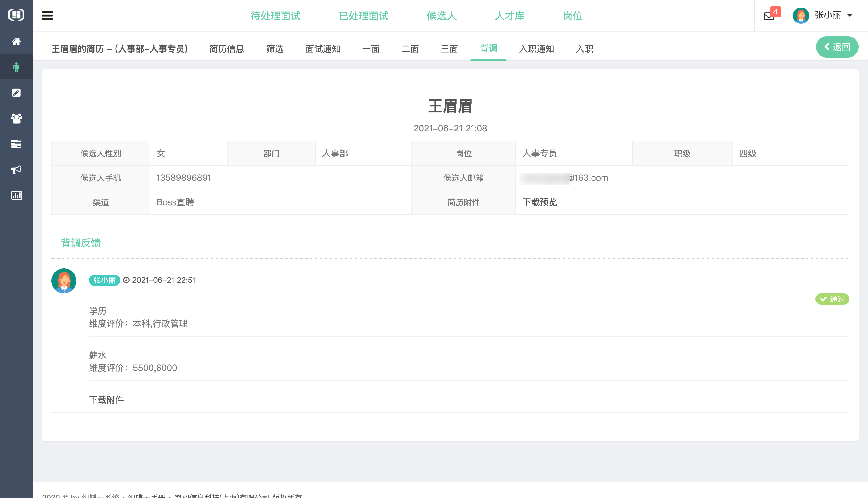Click 下载预览 to preview the resume attachment
The width and height of the screenshot is (868, 498).
tap(540, 202)
